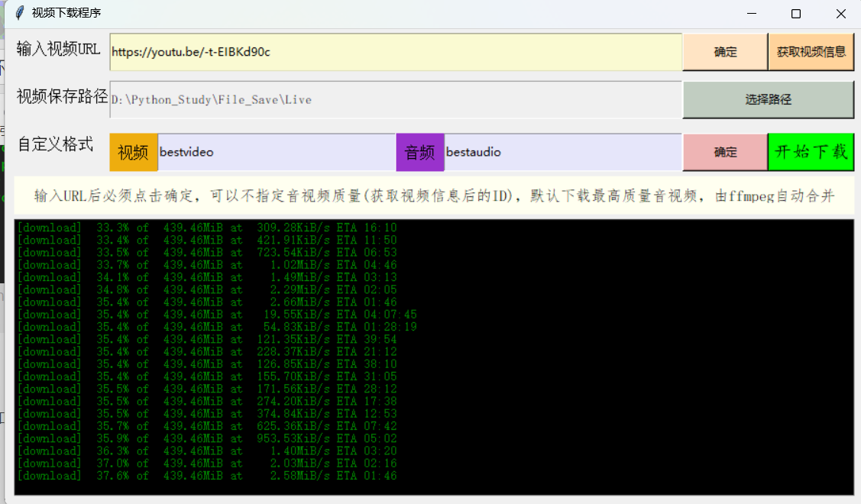Click log line with ETA 01:28:19
The height and width of the screenshot is (504, 861).
tap(217, 327)
